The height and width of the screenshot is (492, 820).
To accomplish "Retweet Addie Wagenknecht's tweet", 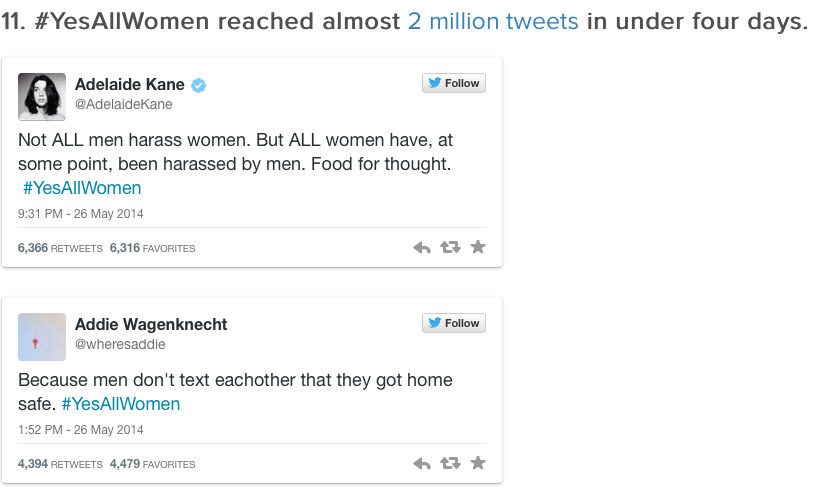I will (450, 463).
